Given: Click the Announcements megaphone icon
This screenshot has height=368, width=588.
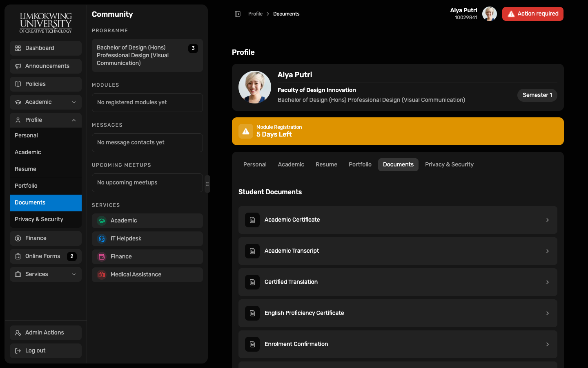Looking at the screenshot, I should pyautogui.click(x=18, y=66).
